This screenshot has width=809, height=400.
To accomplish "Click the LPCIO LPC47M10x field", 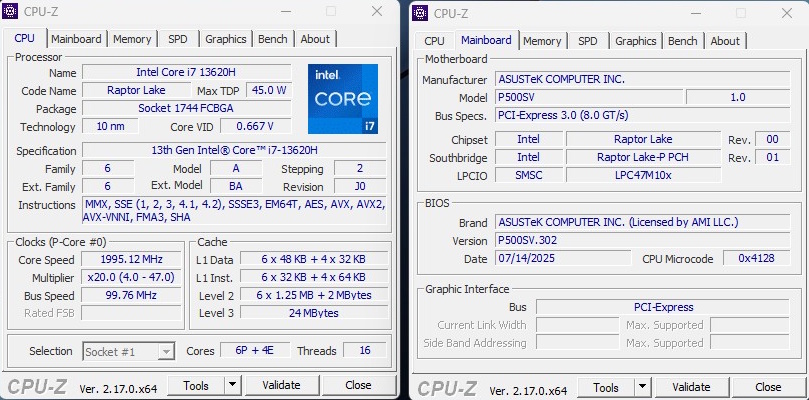I will point(643,175).
